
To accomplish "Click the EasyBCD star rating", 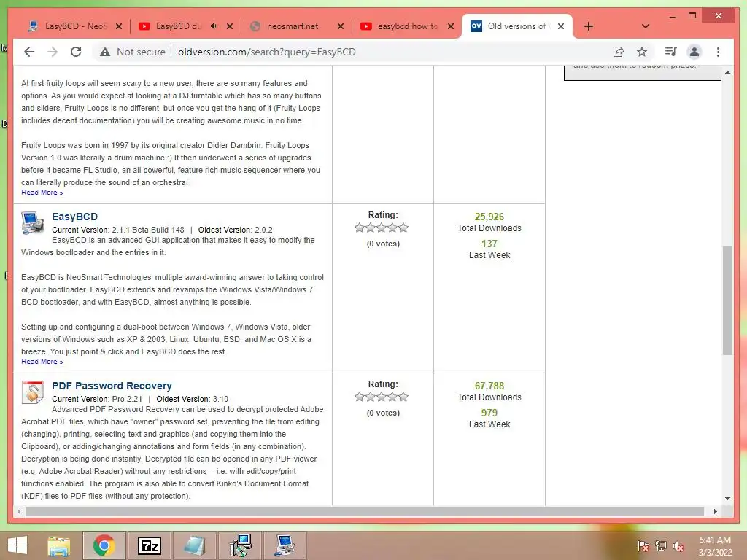I will click(x=381, y=227).
